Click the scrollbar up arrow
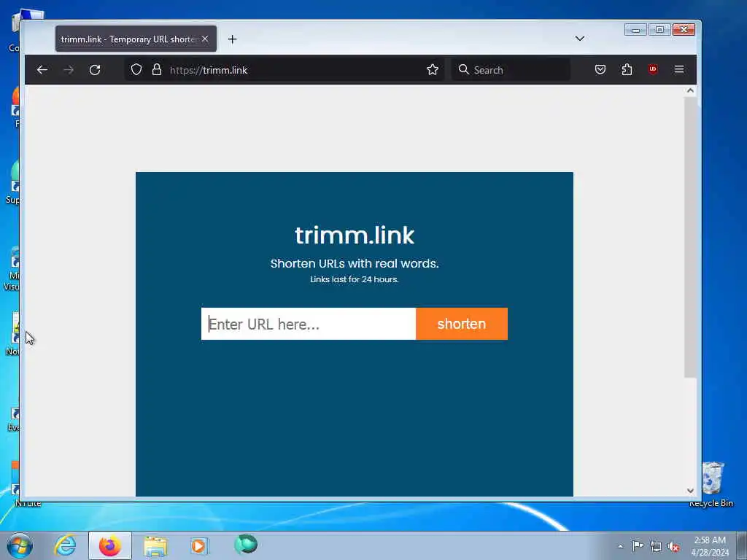 click(x=690, y=90)
